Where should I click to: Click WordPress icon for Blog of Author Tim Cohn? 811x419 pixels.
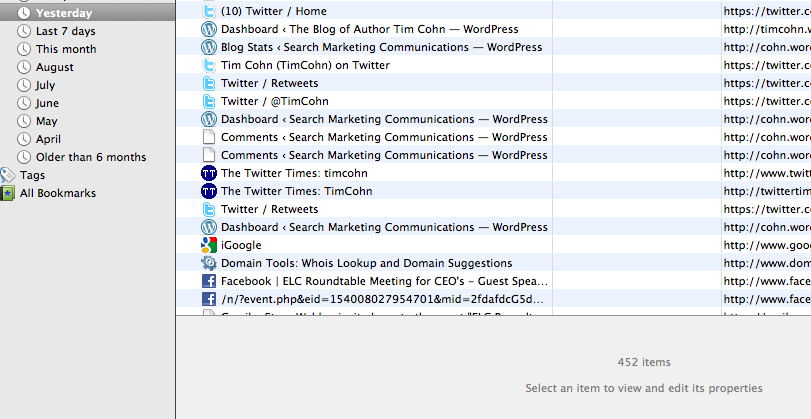point(209,29)
